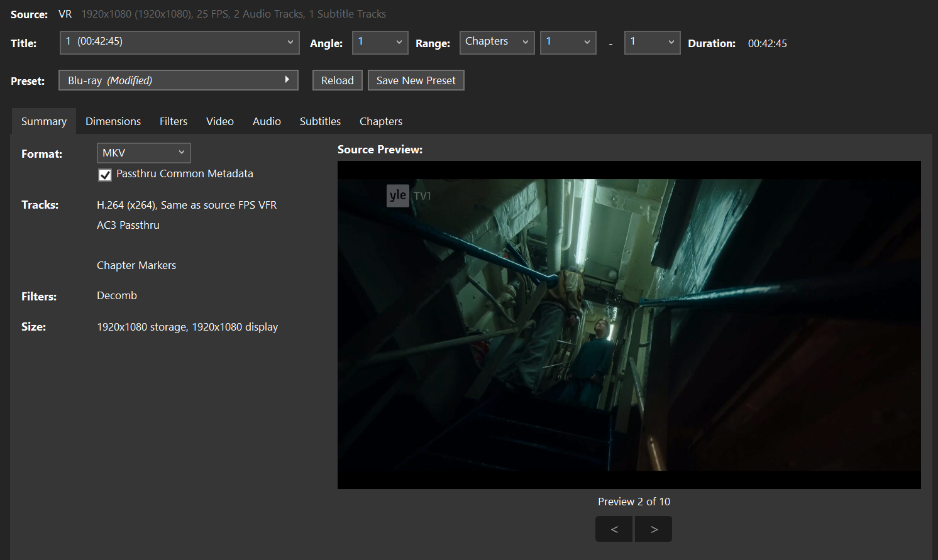This screenshot has height=560, width=938.
Task: Show the previous source preview image
Action: (614, 529)
